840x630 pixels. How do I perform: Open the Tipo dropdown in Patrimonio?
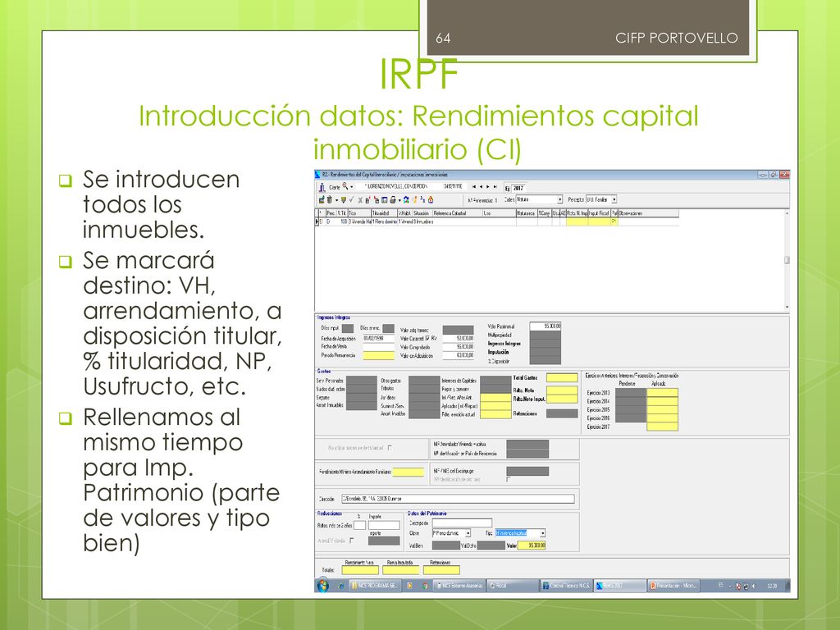pos(542,533)
